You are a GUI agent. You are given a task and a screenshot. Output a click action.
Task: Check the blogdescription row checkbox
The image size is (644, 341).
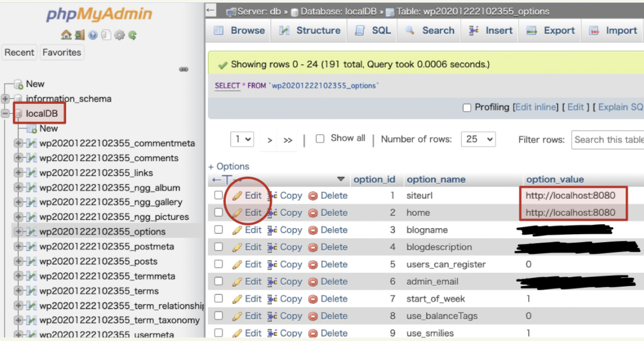click(219, 247)
